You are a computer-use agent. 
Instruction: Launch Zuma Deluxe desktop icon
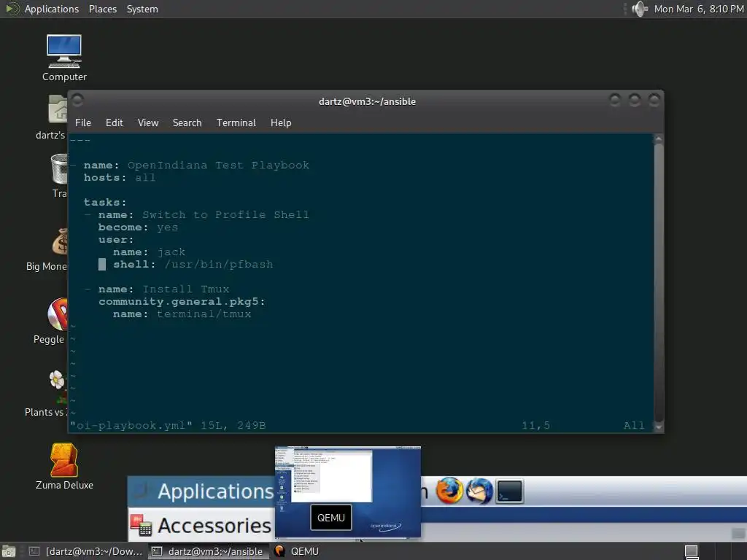(x=64, y=459)
